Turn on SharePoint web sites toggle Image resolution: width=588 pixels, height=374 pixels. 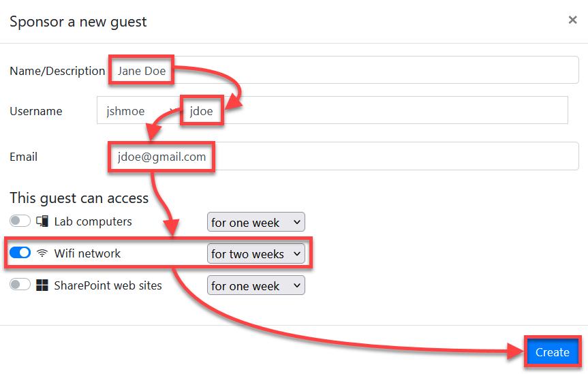pos(20,285)
